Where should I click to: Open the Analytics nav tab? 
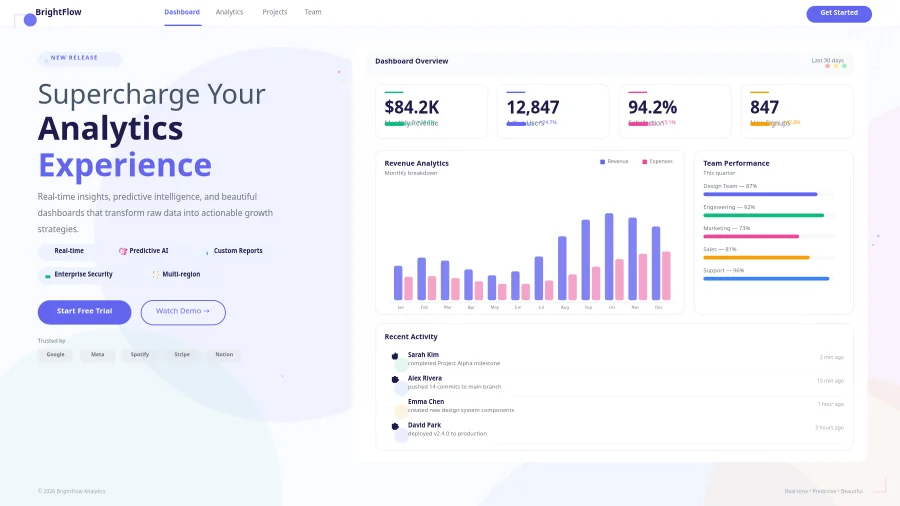tap(229, 12)
